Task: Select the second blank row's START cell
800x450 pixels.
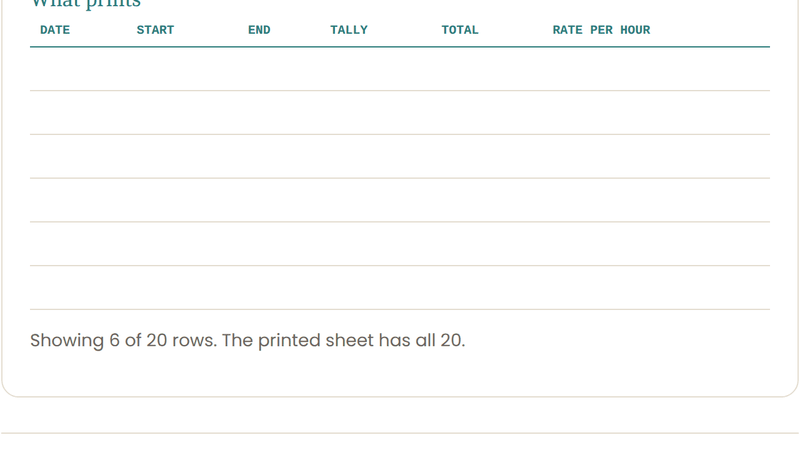Action: click(182, 113)
